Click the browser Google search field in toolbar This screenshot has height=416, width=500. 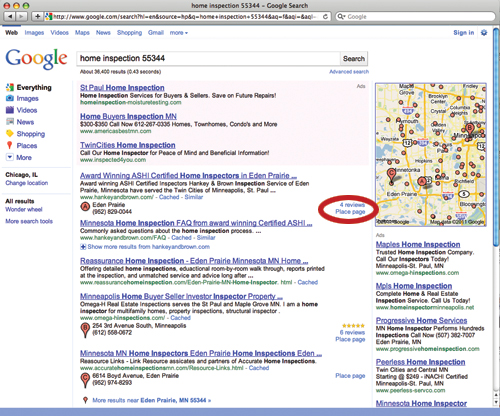[x=415, y=16]
